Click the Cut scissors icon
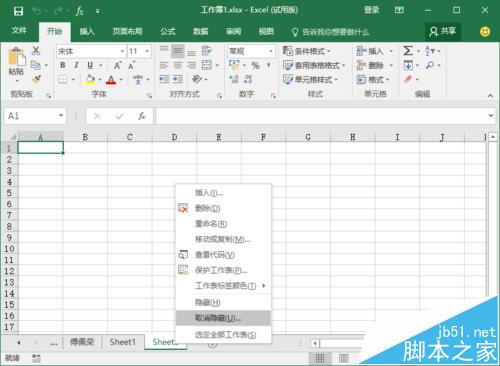Screen dimensions: 500x366 (36, 51)
